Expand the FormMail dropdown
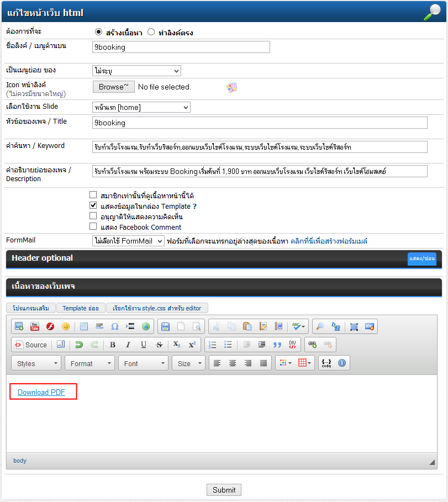448x502 pixels. (128, 241)
